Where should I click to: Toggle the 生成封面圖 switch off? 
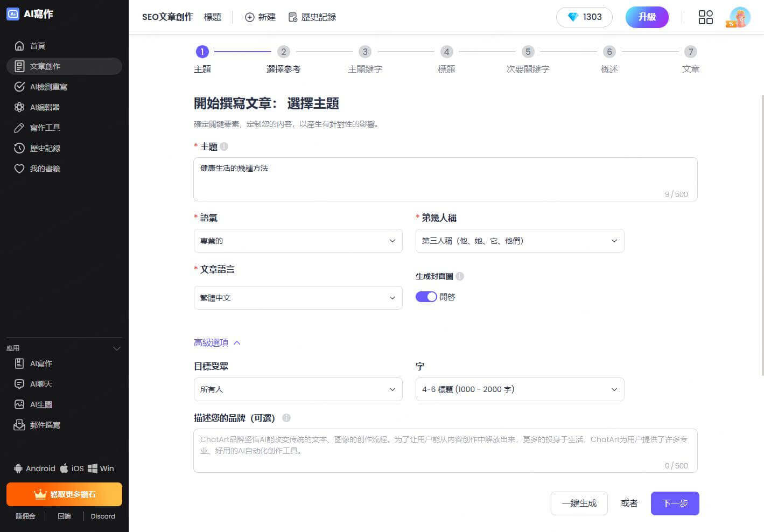point(426,297)
